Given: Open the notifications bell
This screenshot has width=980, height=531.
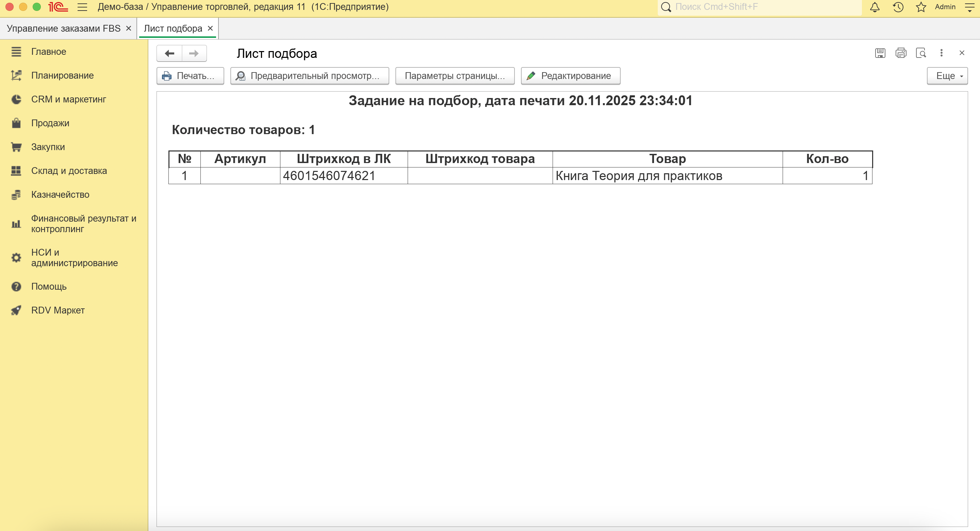Looking at the screenshot, I should [x=875, y=7].
